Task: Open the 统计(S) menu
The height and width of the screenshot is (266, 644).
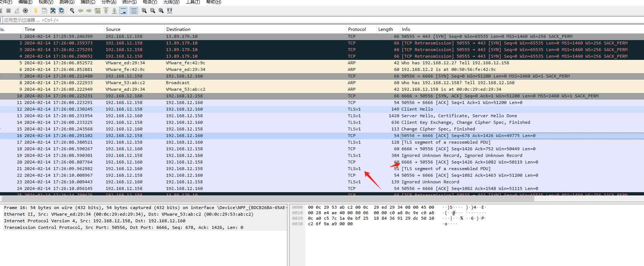Action: click(129, 2)
